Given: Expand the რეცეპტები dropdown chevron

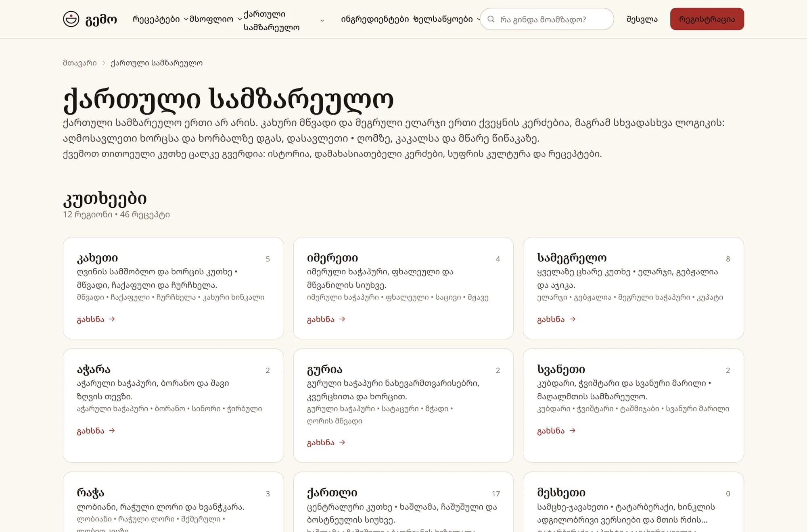Looking at the screenshot, I should pos(186,19).
